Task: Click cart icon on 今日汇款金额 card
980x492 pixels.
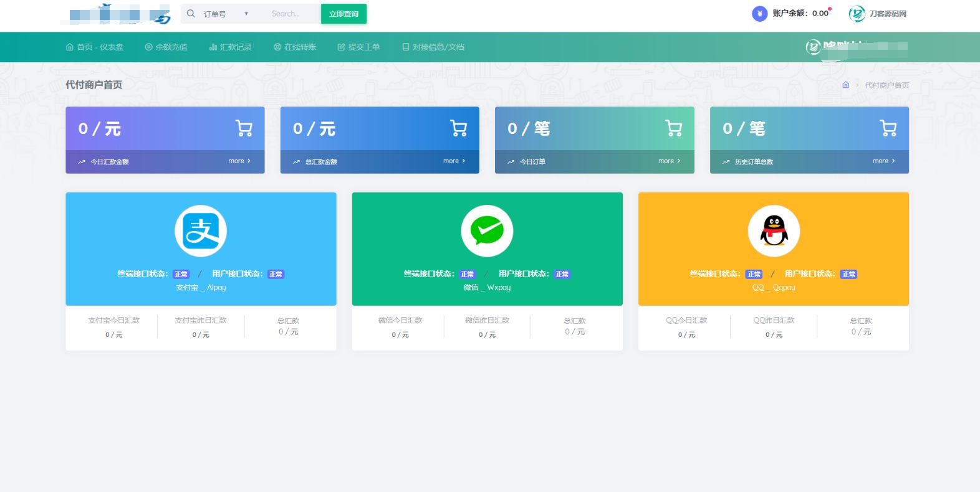Action: [x=244, y=128]
